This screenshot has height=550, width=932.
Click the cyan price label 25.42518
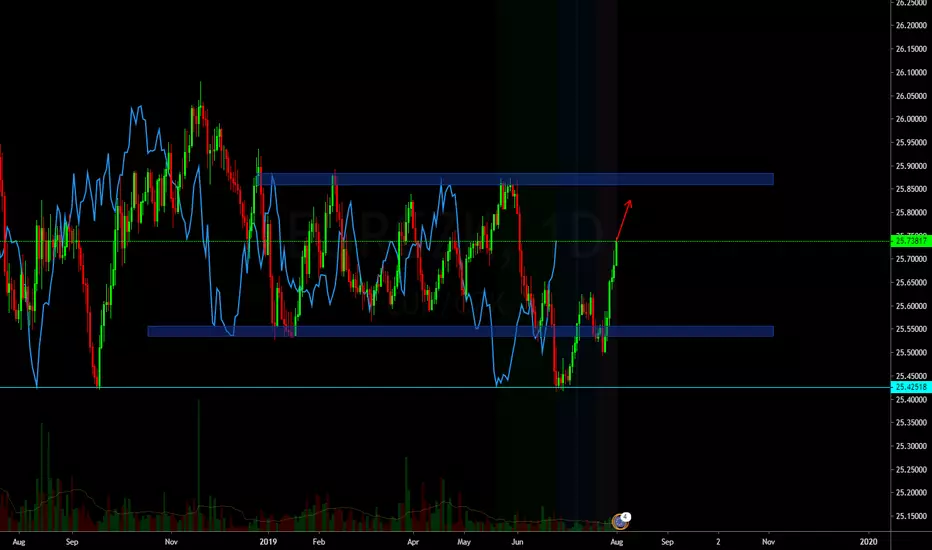pos(911,387)
